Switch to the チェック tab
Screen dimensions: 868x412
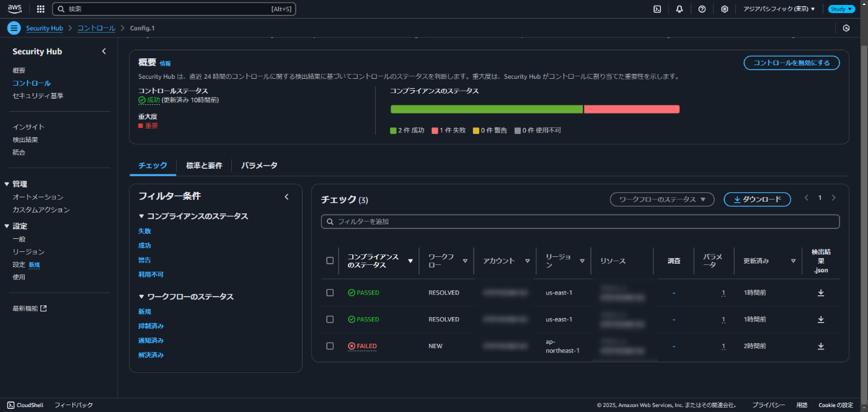[153, 166]
